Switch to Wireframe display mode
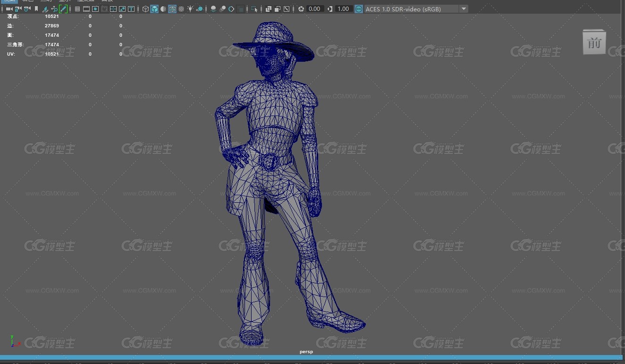The width and height of the screenshot is (625, 364). [145, 9]
